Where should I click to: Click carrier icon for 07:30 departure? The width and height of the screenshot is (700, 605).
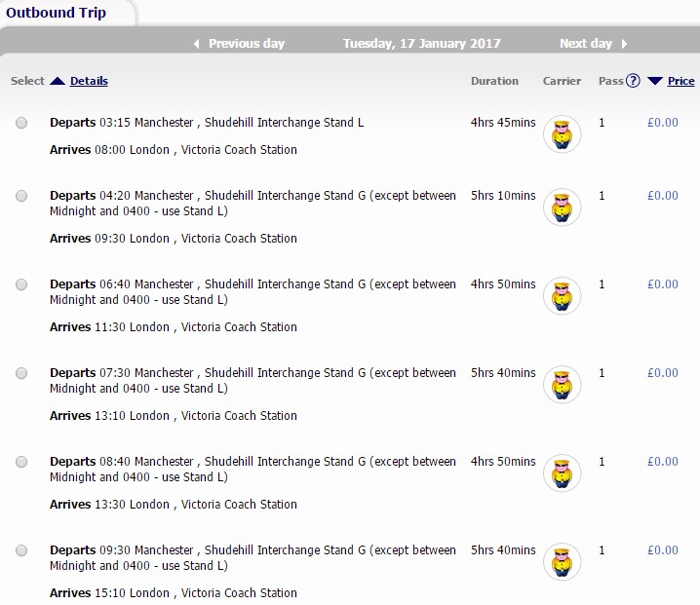[x=563, y=385]
